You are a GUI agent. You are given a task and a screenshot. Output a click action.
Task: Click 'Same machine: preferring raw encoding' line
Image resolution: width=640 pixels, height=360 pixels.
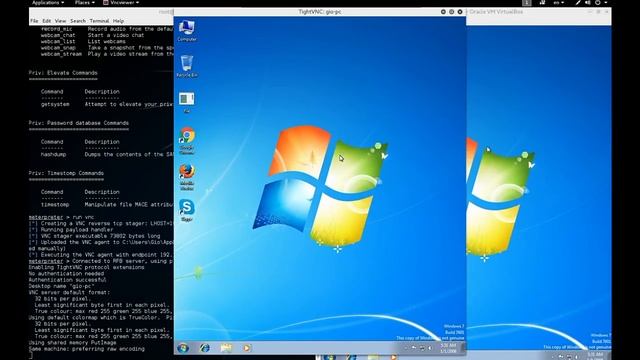87,349
